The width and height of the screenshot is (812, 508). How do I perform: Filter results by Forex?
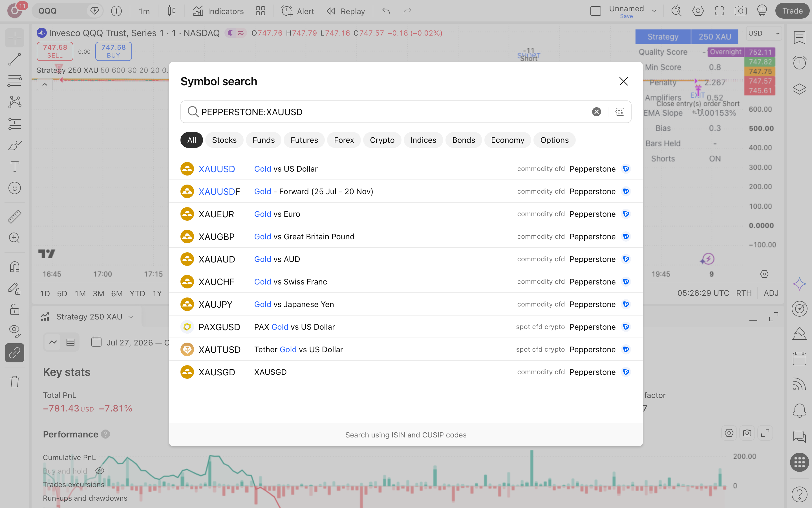[344, 140]
